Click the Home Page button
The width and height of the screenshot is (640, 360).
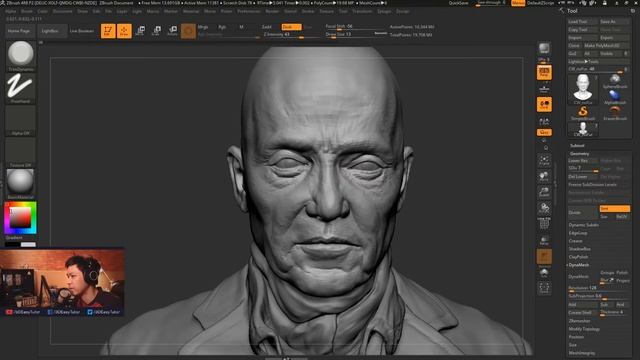click(19, 31)
